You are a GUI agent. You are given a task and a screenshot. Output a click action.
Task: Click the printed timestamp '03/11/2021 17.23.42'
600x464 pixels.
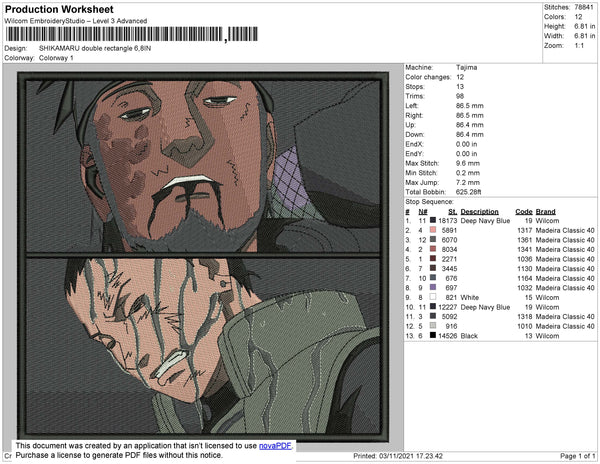pyautogui.click(x=411, y=456)
